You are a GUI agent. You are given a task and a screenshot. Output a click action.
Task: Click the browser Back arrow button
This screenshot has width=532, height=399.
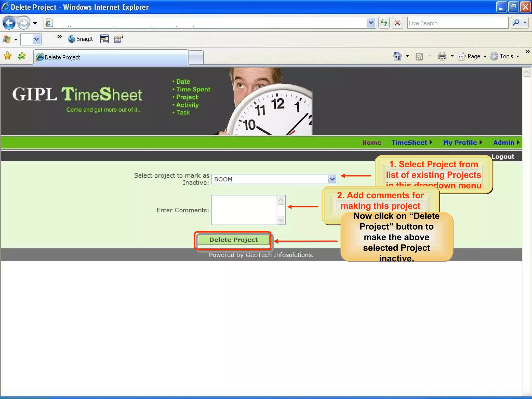(x=9, y=23)
